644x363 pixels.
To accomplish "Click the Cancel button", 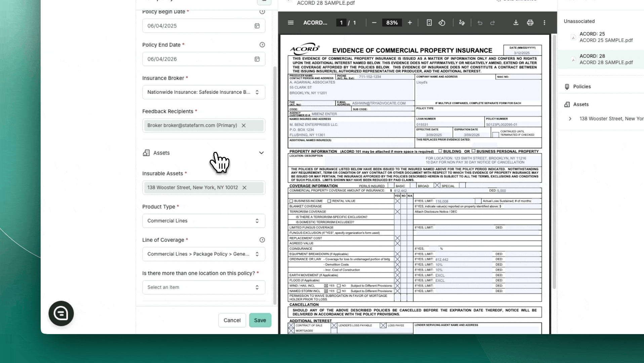I will (232, 320).
